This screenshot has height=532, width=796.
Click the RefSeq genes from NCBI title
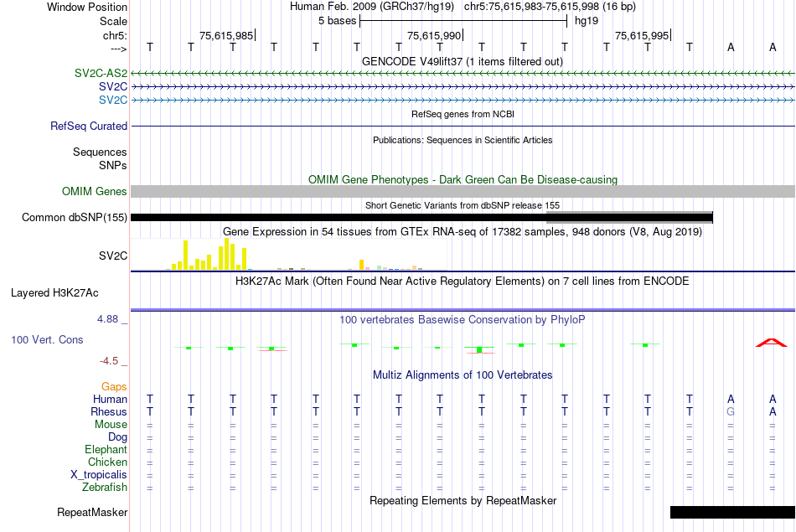point(463,114)
